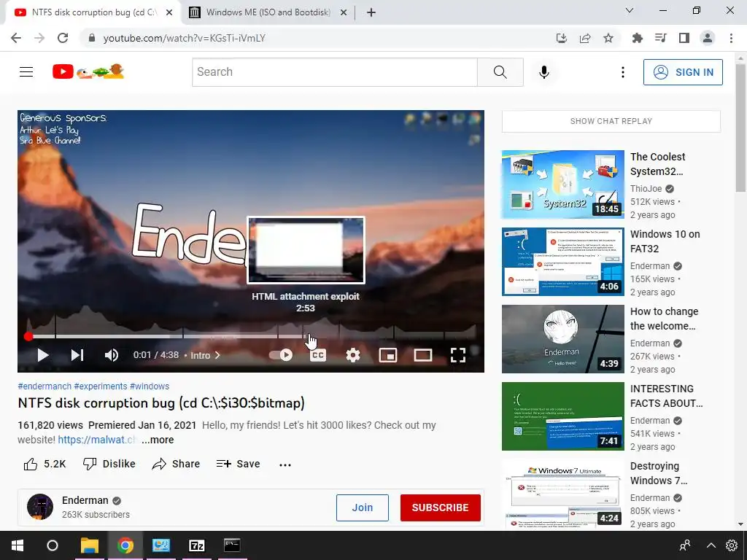Open Chrome extensions puzzle icon
Screen dimensions: 747x560
click(638, 38)
